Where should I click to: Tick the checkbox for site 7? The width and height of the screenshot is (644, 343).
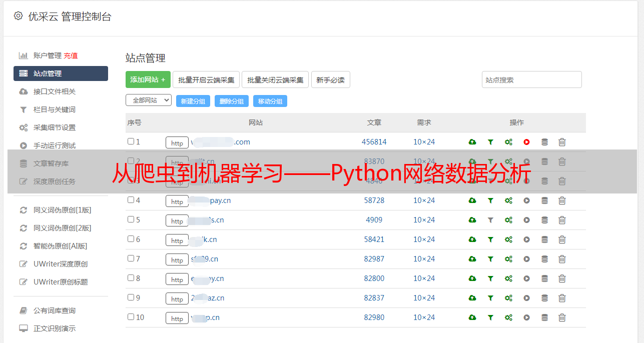pyautogui.click(x=131, y=258)
